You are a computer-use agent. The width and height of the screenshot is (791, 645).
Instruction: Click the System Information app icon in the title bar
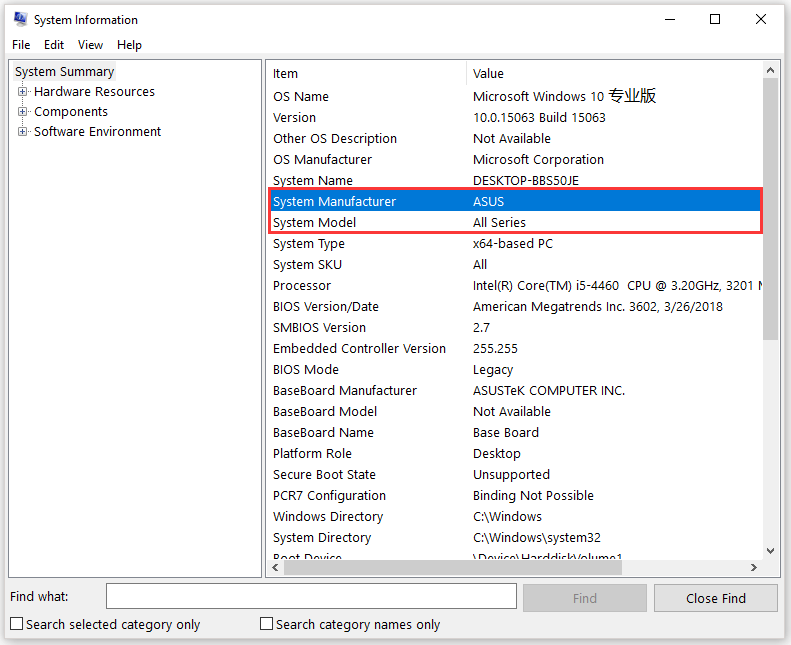coord(21,19)
